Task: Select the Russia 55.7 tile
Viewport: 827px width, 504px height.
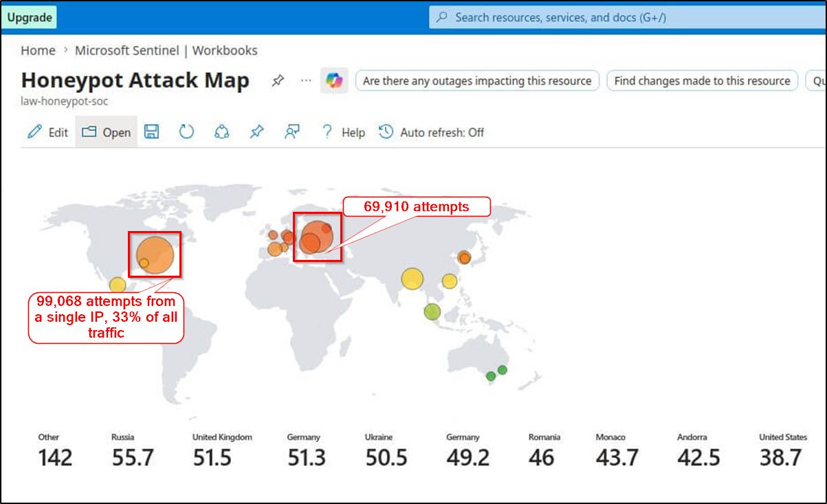Action: (x=133, y=451)
